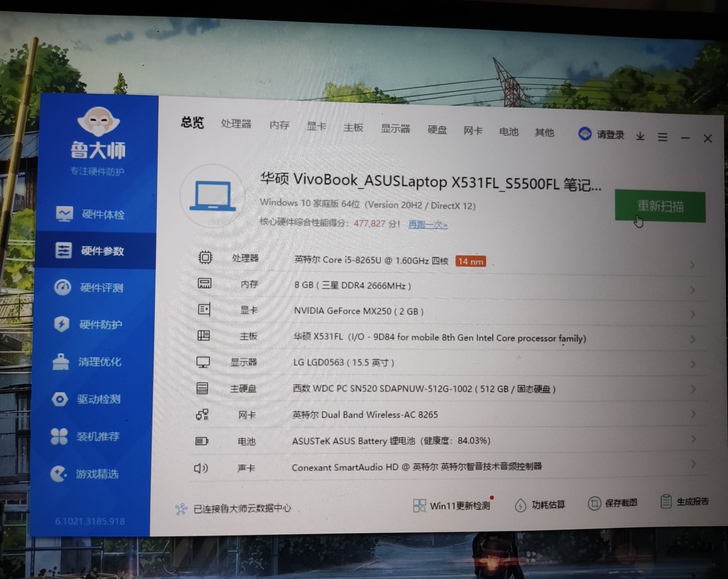Click the 保存截图 button
The width and height of the screenshot is (728, 579).
(x=612, y=503)
